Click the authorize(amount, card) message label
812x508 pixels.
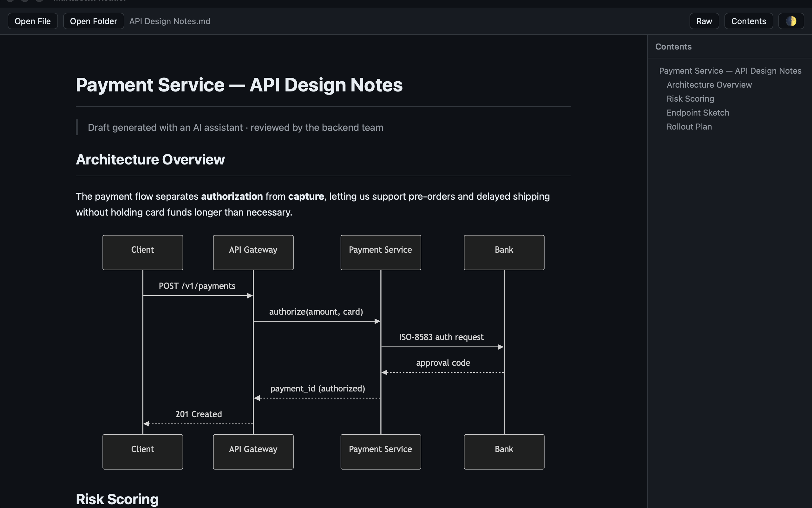(x=316, y=312)
